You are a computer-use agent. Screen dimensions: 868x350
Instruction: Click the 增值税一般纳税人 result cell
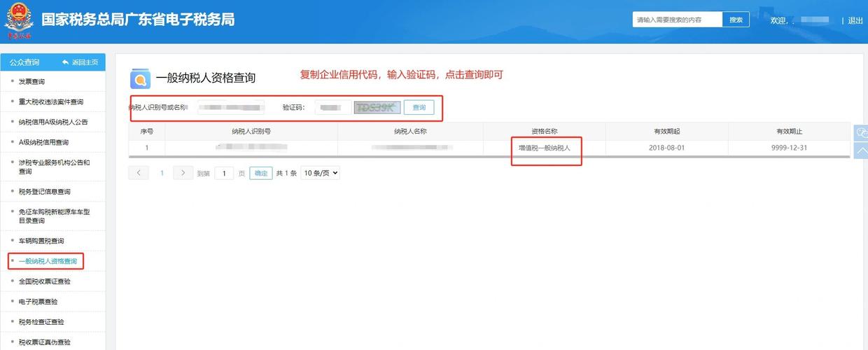545,148
